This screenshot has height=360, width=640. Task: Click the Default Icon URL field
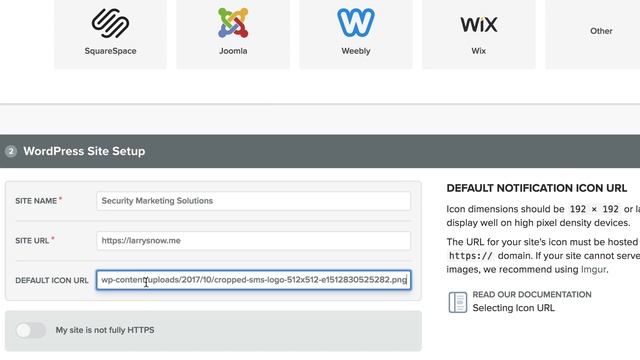tap(253, 280)
